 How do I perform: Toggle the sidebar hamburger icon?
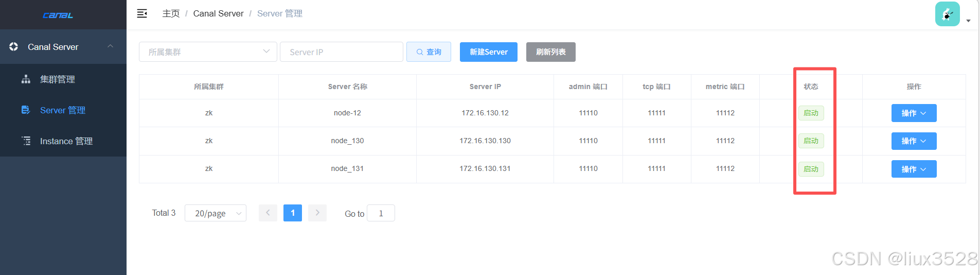142,13
